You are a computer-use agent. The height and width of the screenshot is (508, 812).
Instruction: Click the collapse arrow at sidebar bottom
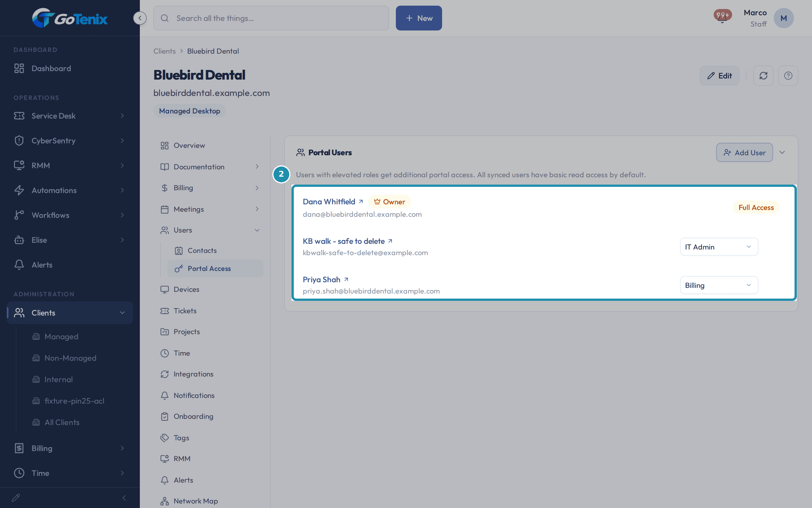124,498
